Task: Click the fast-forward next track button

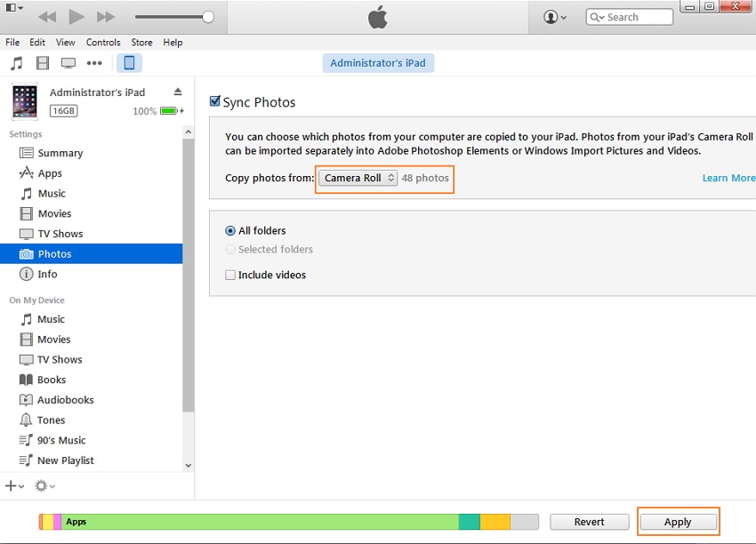Action: [106, 18]
